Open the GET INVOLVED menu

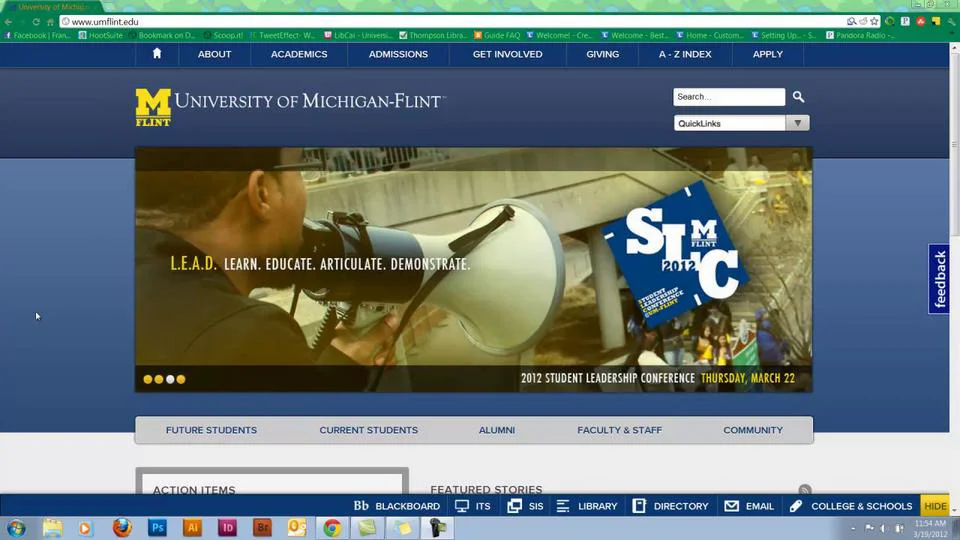508,54
